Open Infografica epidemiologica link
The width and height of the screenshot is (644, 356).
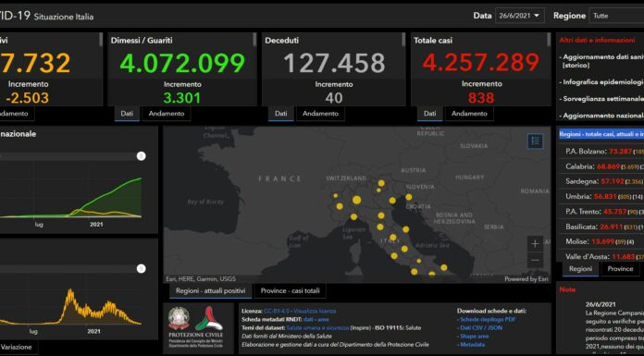[x=601, y=82]
